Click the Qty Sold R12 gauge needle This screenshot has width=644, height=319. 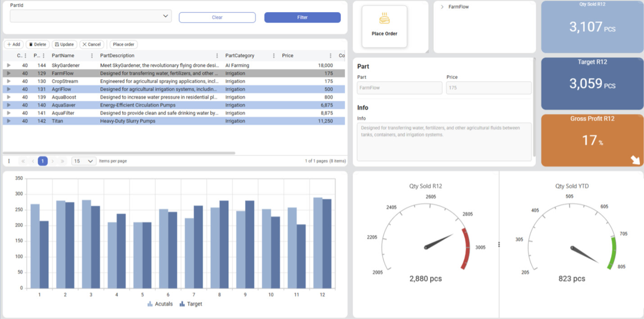[x=439, y=241]
